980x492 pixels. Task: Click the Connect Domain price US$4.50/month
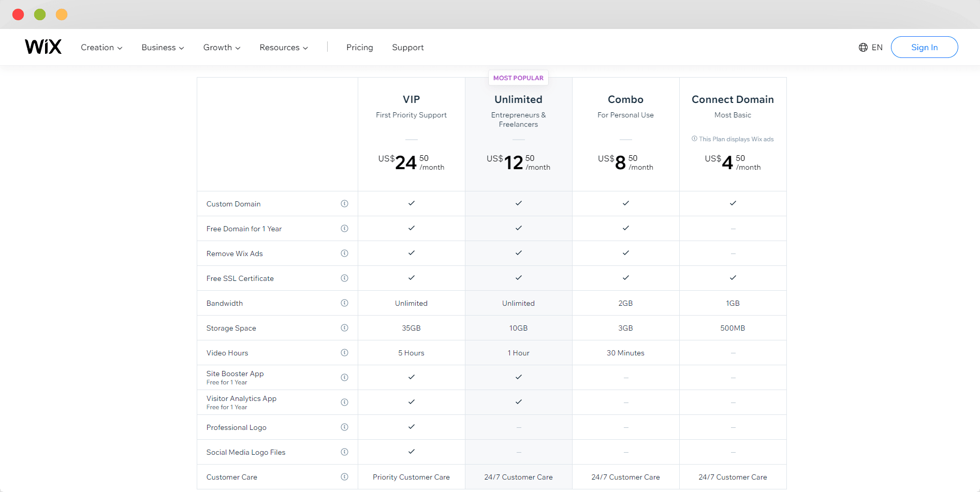(733, 162)
